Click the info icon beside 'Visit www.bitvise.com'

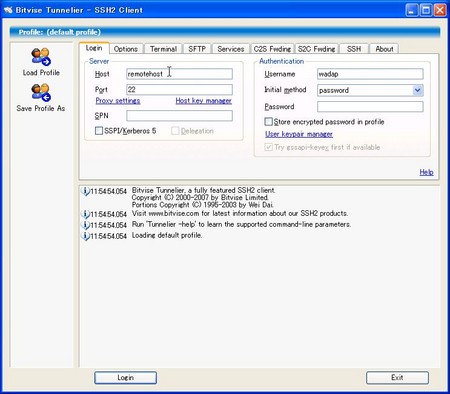click(85, 214)
